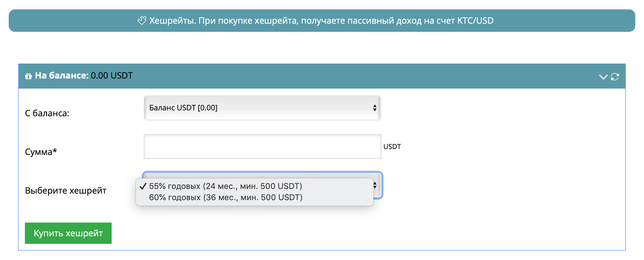Focus the Сумма amount input field
Image resolution: width=644 pixels, height=260 pixels.
[x=262, y=147]
